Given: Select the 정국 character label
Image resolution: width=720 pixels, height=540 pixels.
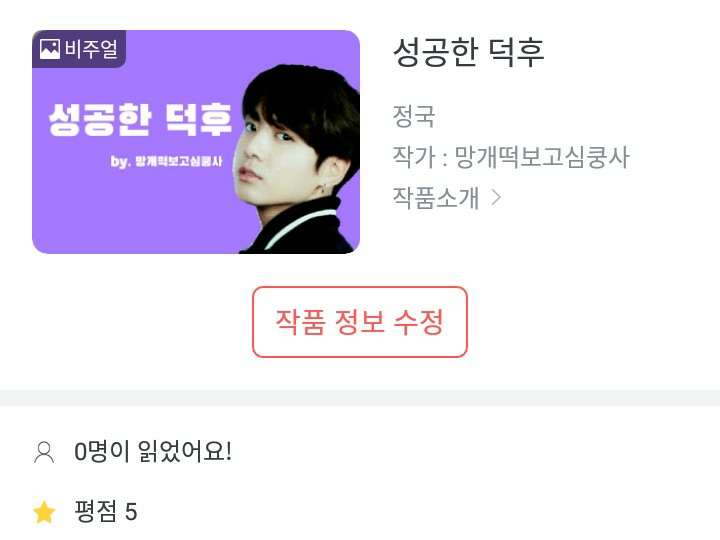Looking at the screenshot, I should click(414, 116).
